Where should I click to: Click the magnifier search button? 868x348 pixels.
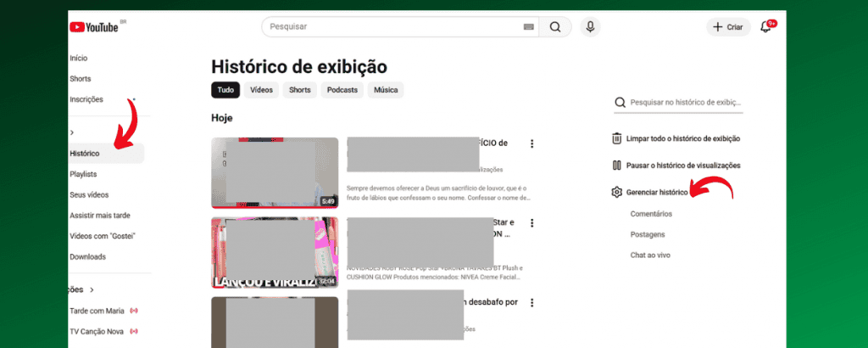[555, 27]
